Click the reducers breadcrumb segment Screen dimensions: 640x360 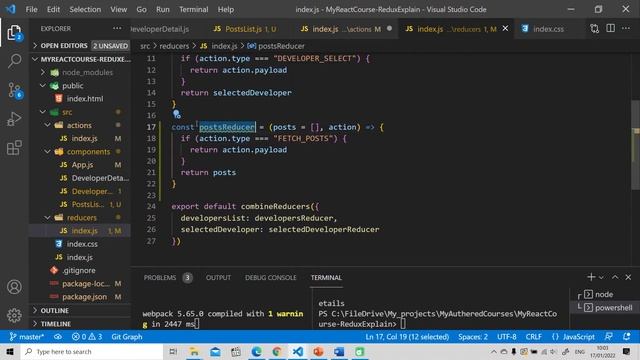174,46
